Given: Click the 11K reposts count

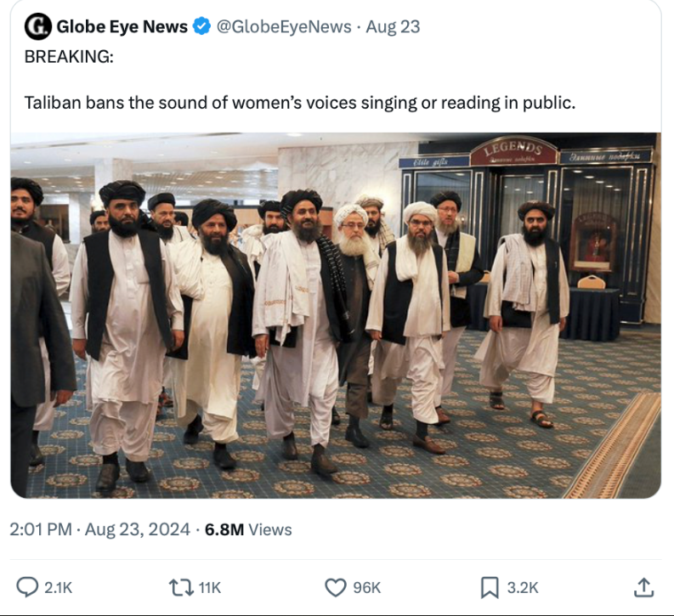Looking at the screenshot, I should point(210,588).
